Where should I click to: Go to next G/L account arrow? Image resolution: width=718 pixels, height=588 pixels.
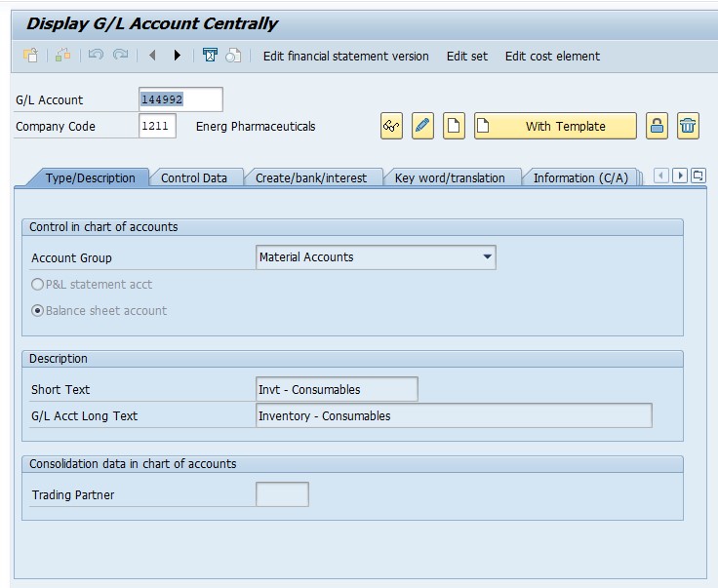tap(178, 56)
